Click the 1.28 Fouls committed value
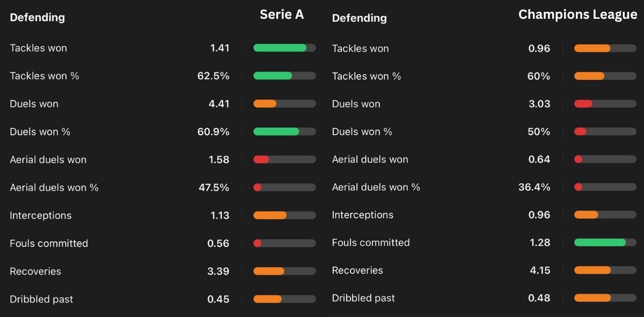This screenshot has height=317, width=644. 540,242
